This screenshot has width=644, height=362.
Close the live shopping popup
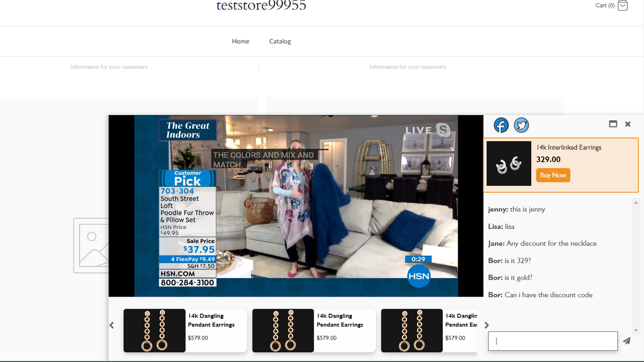pos(628,124)
